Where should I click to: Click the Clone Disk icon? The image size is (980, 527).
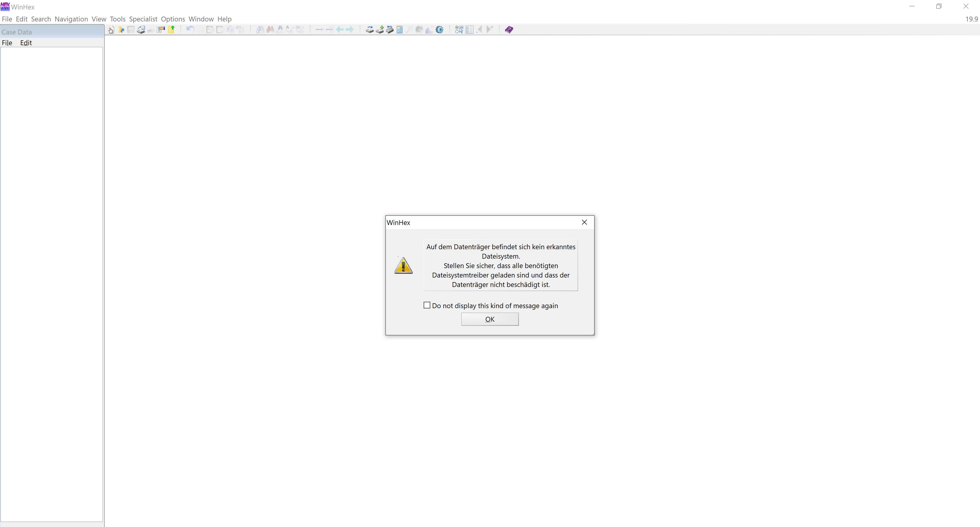380,30
